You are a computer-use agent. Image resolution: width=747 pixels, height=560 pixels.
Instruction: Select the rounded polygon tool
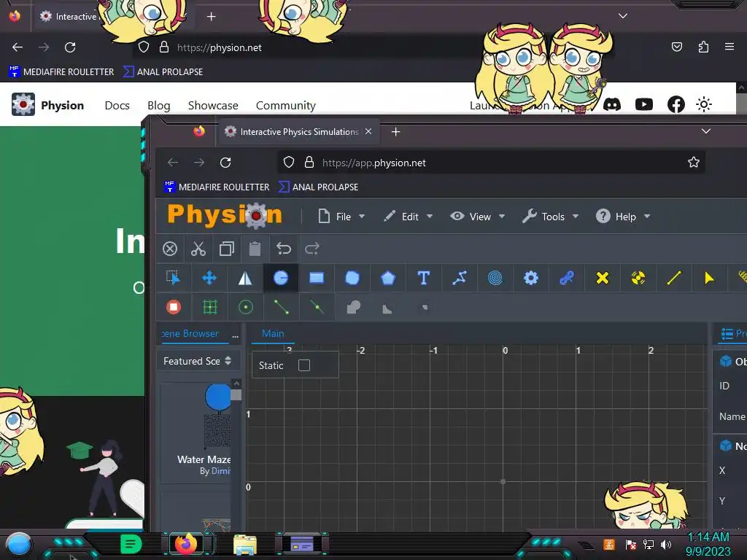352,278
